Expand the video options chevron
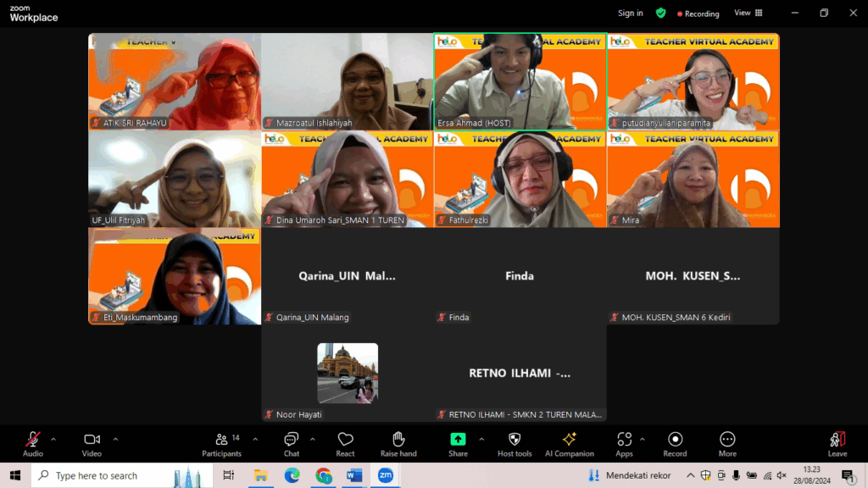 (x=115, y=439)
